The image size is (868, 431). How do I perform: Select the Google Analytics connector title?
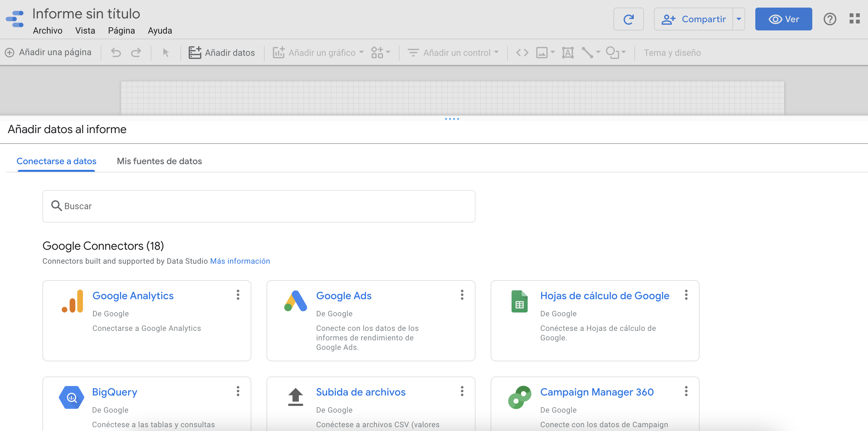pyautogui.click(x=133, y=296)
